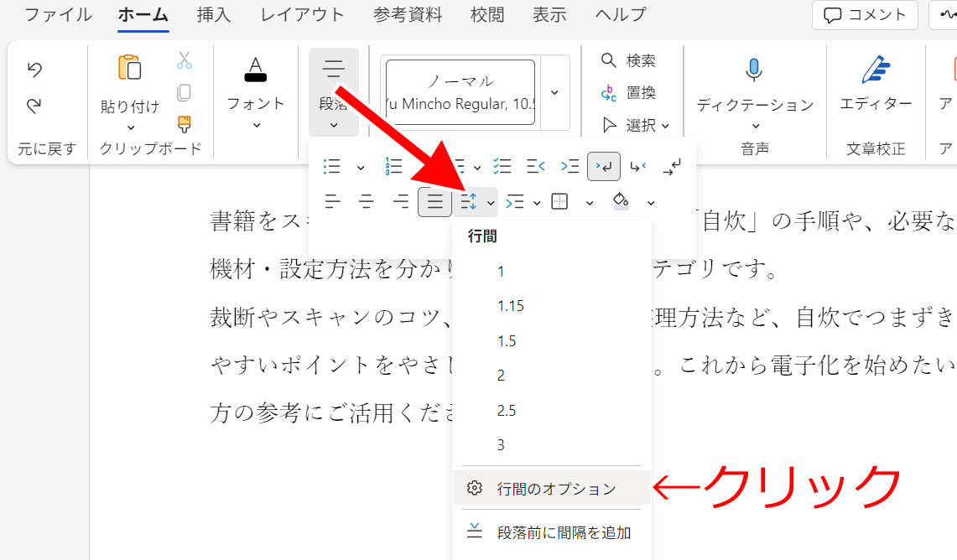This screenshot has height=560, width=957.
Task: Switch to the 挿入 tab
Action: (214, 14)
